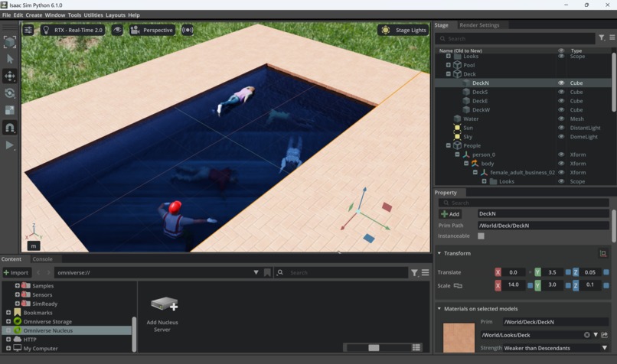617x364 pixels.
Task: Collapse Materials on selected models section
Action: 439,309
